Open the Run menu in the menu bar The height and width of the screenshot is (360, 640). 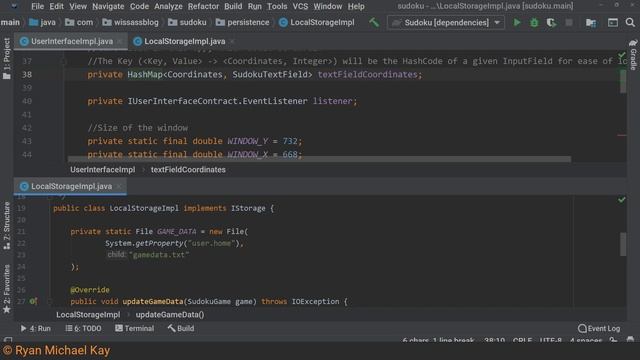(255, 6)
